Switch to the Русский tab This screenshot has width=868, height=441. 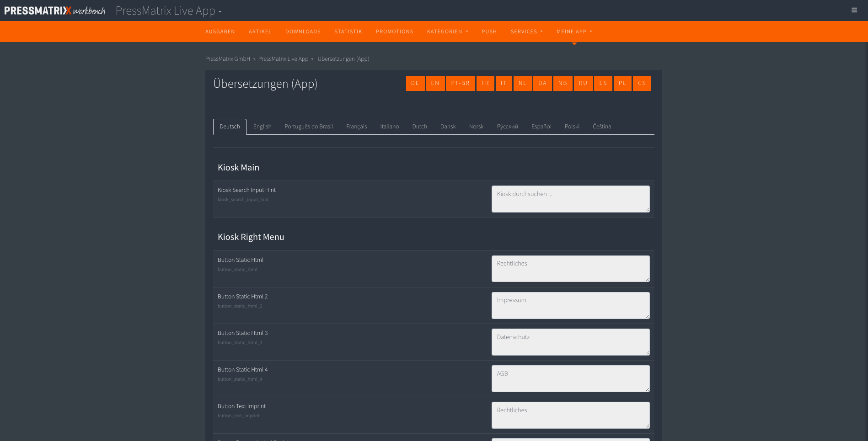(508, 127)
